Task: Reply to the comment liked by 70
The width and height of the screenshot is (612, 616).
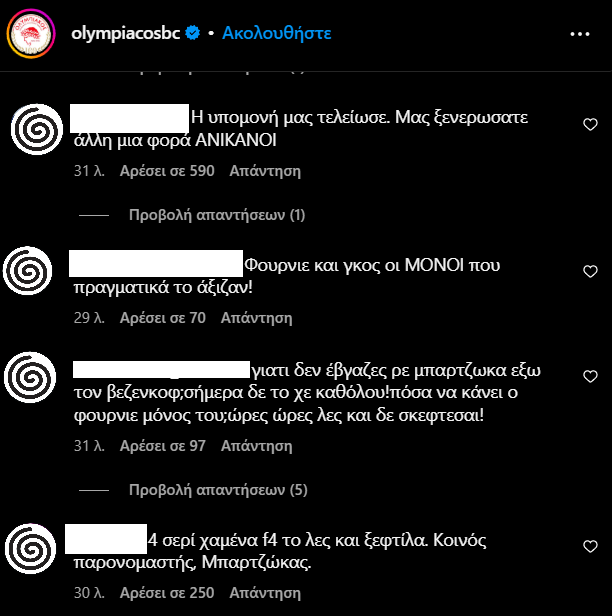Action: [257, 318]
